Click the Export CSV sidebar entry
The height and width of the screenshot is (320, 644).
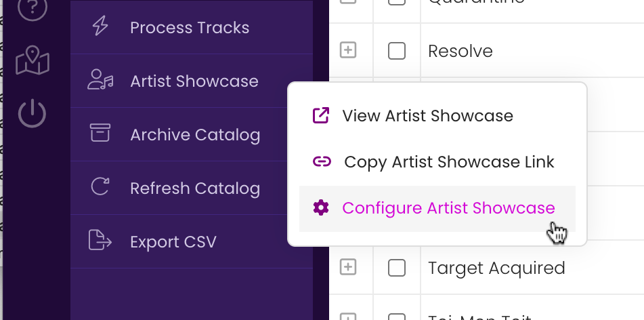192,241
